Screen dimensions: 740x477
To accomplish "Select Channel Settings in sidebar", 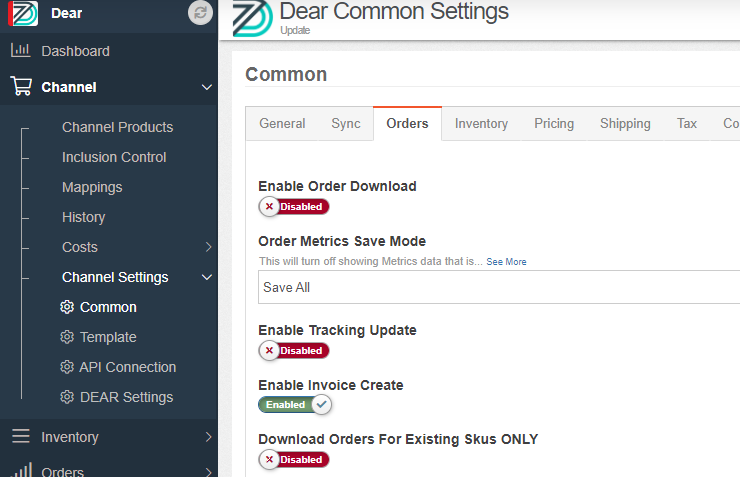I will 115,277.
